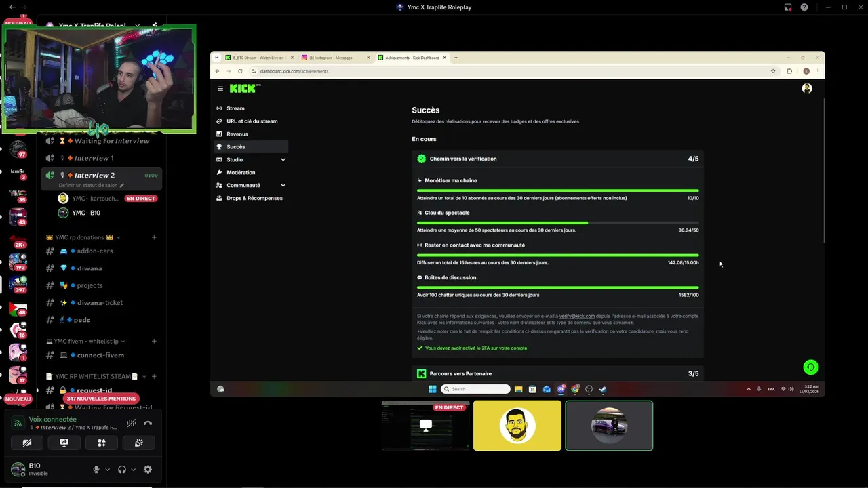Screen dimensions: 868x488
Task: Open URL et clé du stream
Action: tap(251, 121)
